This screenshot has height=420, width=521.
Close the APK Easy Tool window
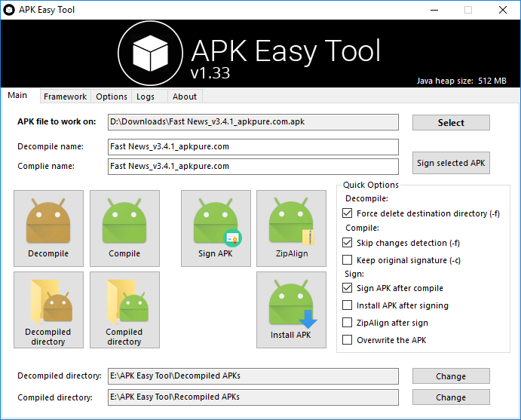(503, 10)
